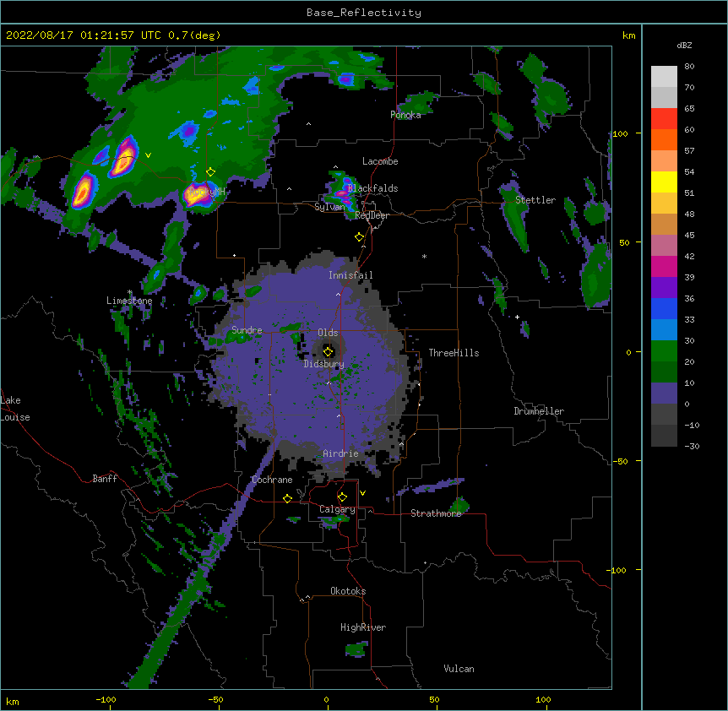The width and height of the screenshot is (728, 711).
Task: Click the Ponoka city label
Action: [x=405, y=115]
